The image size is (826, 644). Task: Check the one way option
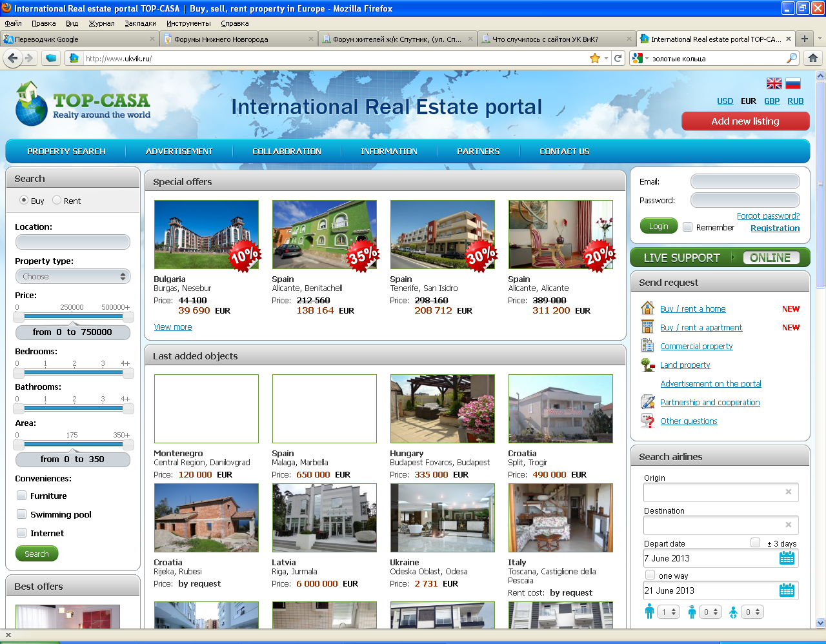click(650, 575)
